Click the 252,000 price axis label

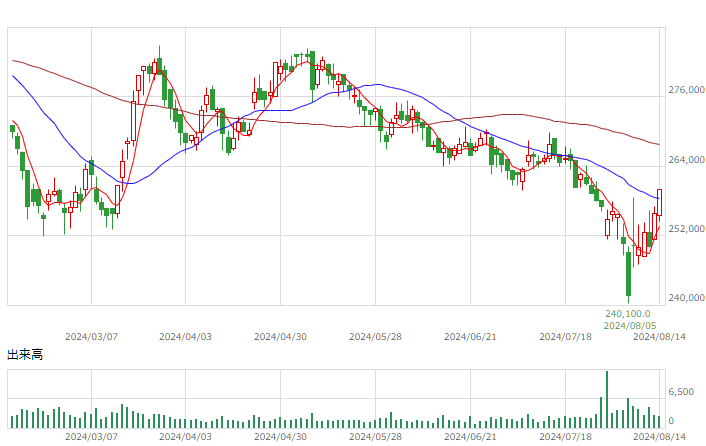tap(686, 229)
